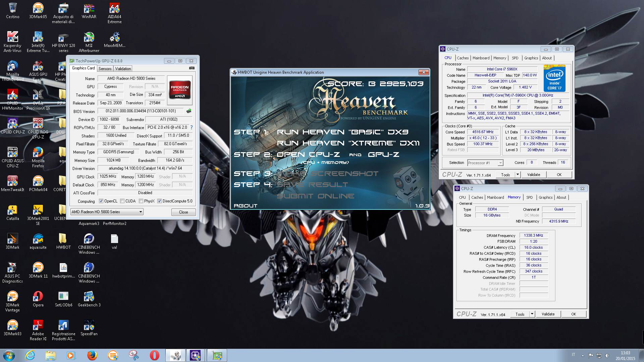Image resolution: width=644 pixels, height=362 pixels.
Task: Open Mainboard tab in upper CPU-Z window
Action: [x=481, y=58]
